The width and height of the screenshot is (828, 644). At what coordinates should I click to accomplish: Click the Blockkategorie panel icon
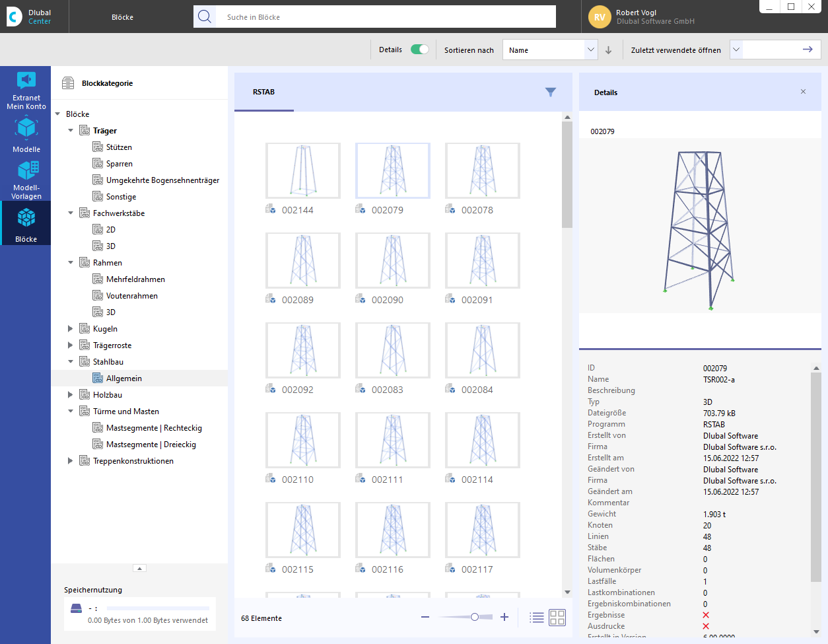point(68,83)
